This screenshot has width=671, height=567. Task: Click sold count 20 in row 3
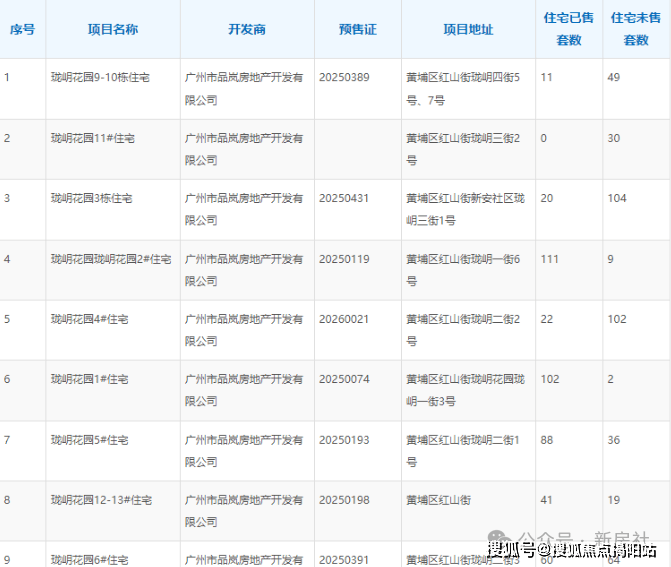click(x=547, y=198)
